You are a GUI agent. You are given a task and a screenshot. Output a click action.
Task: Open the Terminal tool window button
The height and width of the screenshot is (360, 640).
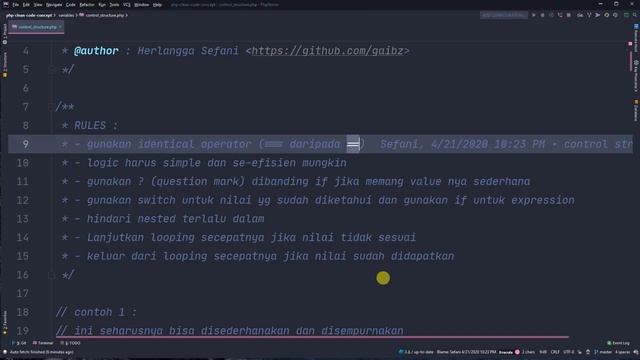pyautogui.click(x=43, y=343)
